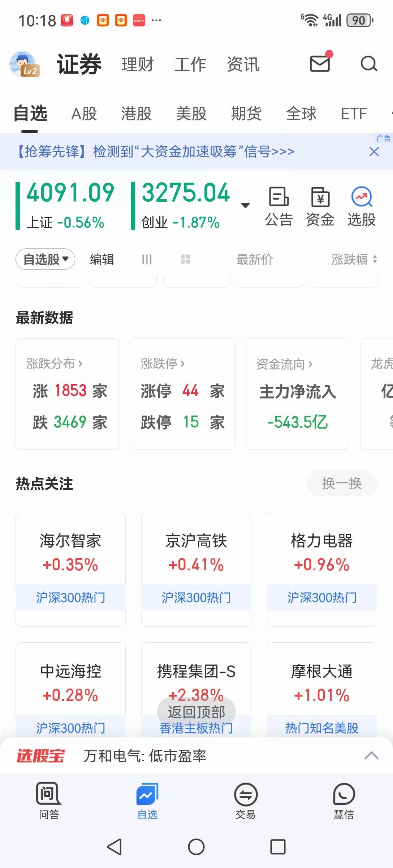Open the 资金 funds icon
This screenshot has width=393, height=868.
point(320,207)
